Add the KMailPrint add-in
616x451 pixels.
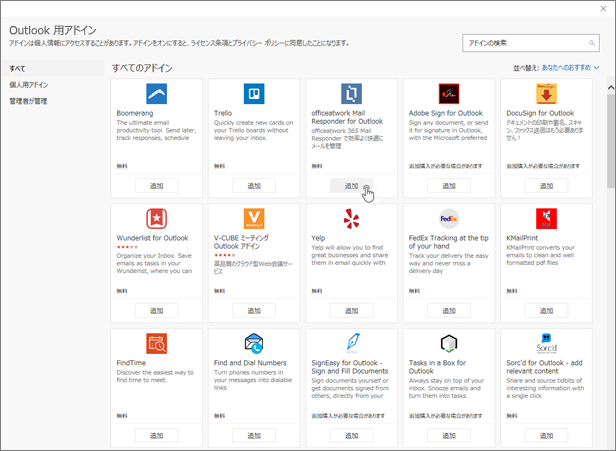546,311
